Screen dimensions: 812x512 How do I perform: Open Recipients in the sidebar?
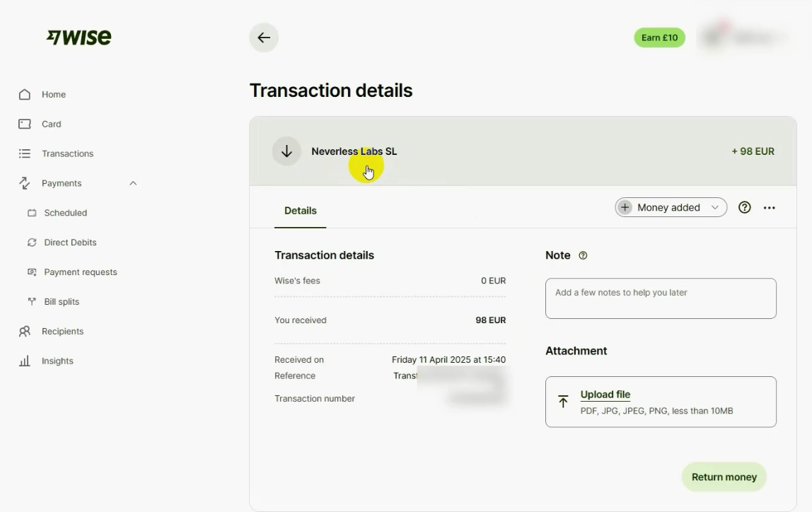coord(62,331)
